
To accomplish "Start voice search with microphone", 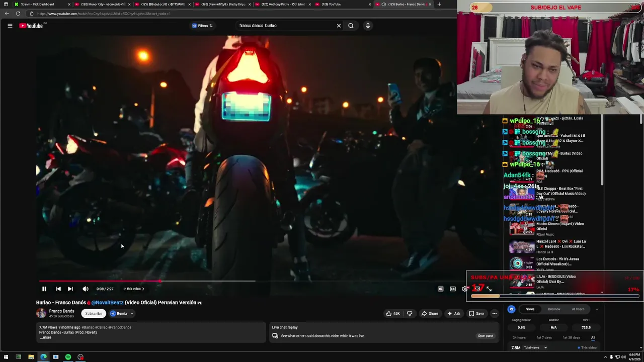I will pyautogui.click(x=368, y=26).
